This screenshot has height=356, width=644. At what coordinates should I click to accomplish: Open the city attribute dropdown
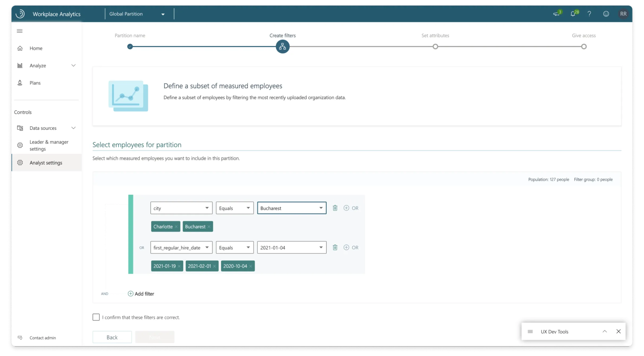tap(207, 208)
